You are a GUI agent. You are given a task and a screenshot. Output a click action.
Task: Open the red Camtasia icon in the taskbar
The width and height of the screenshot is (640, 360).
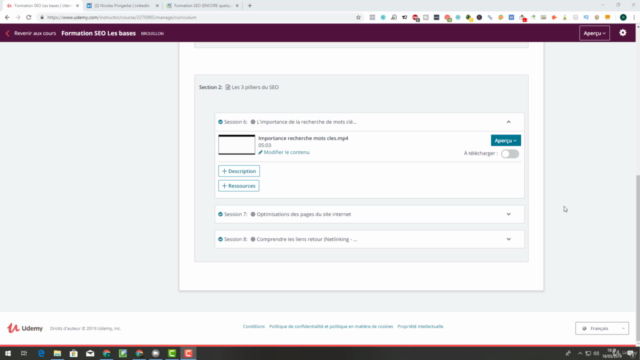(188, 353)
